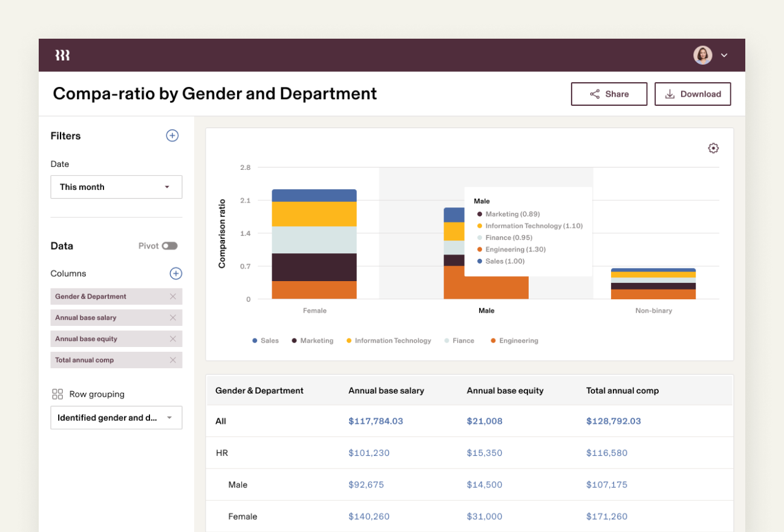
Task: Remove the Annual base equity column
Action: (173, 339)
